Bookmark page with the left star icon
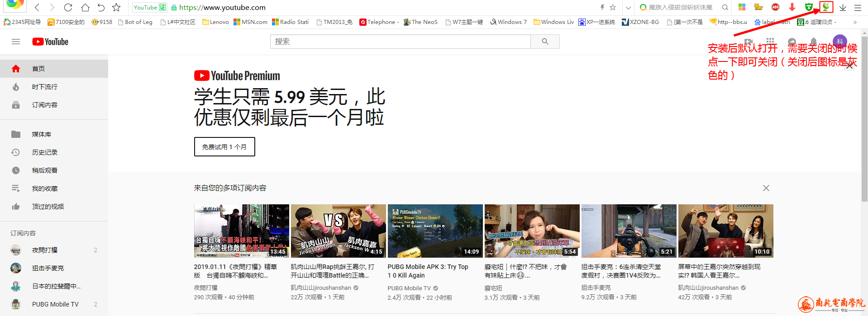 [x=116, y=7]
